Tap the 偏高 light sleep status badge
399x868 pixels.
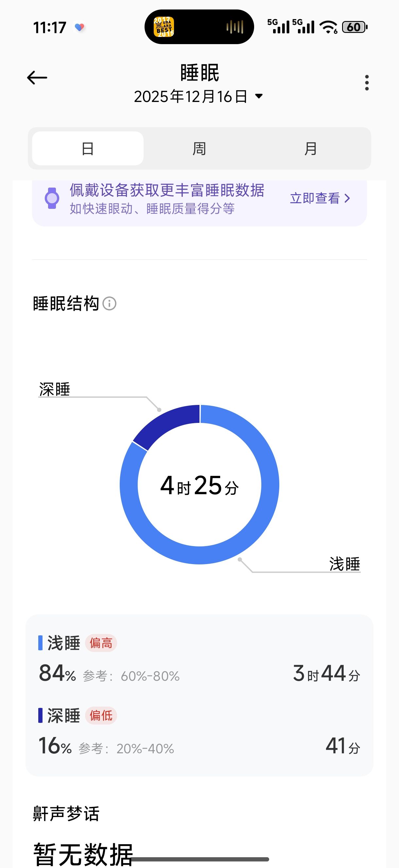(x=101, y=643)
